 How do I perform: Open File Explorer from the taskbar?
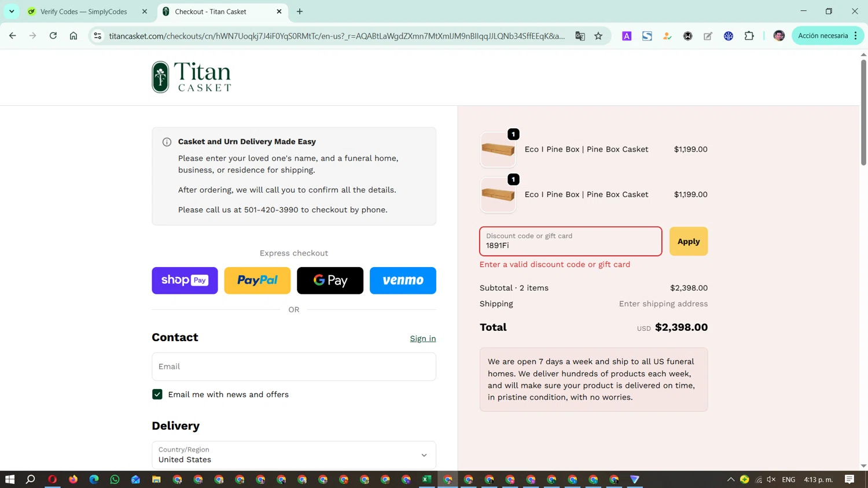[x=156, y=479]
